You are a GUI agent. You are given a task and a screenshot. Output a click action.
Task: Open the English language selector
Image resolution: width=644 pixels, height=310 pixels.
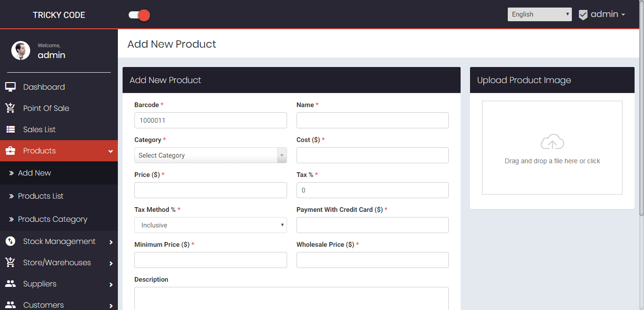539,14
